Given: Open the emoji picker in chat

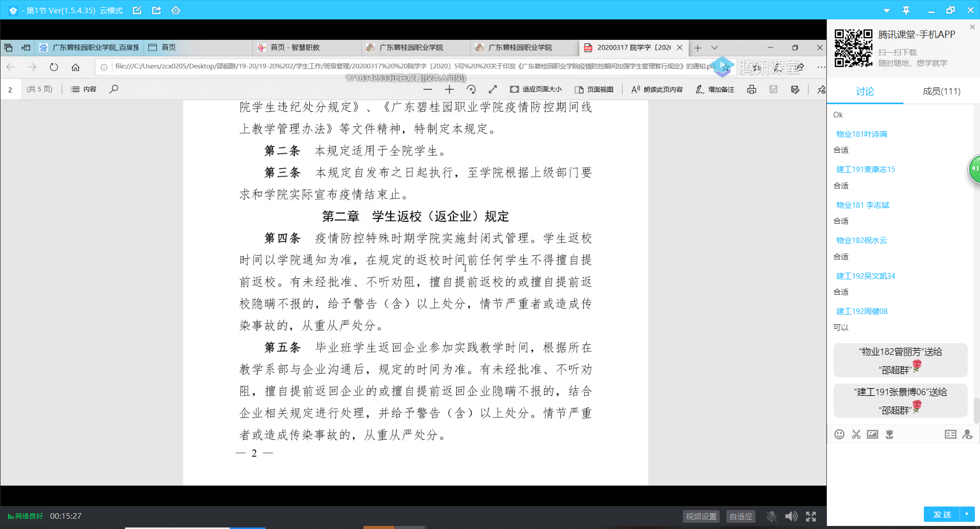Looking at the screenshot, I should coord(839,435).
